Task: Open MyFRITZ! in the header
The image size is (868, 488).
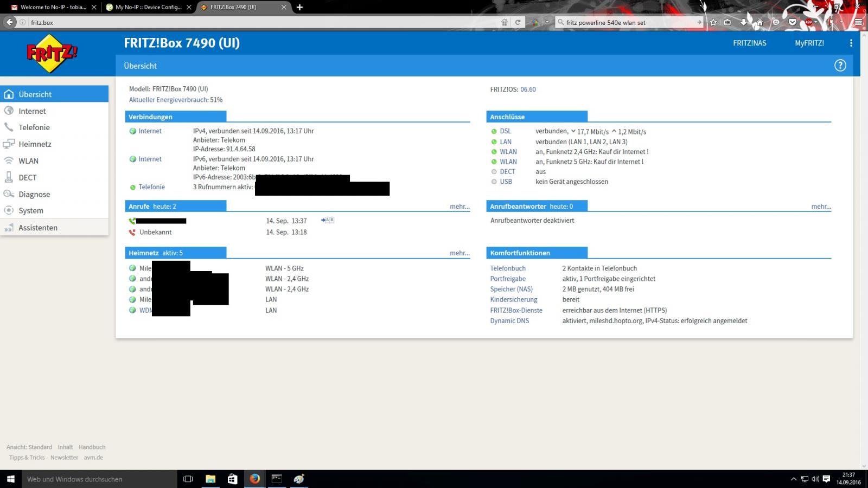Action: click(809, 43)
